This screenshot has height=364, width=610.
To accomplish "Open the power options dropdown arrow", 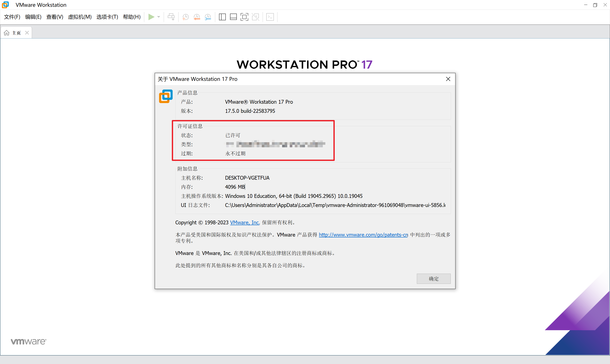I will [x=159, y=17].
